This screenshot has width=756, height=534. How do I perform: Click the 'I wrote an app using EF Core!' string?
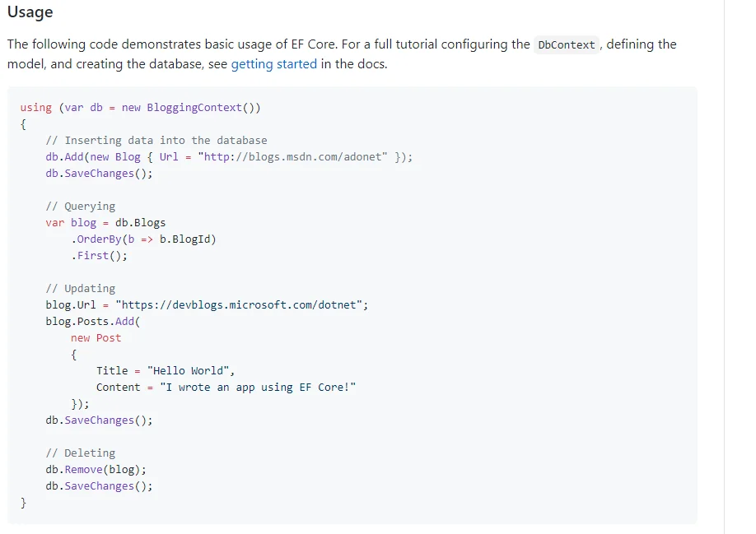[258, 388]
